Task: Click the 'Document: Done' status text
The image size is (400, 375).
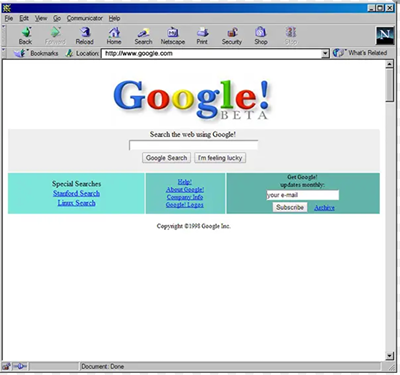Action: click(x=103, y=366)
